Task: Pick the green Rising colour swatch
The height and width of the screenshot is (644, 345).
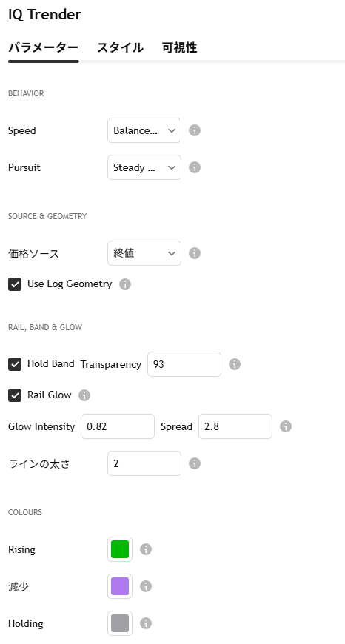Action: pos(120,549)
